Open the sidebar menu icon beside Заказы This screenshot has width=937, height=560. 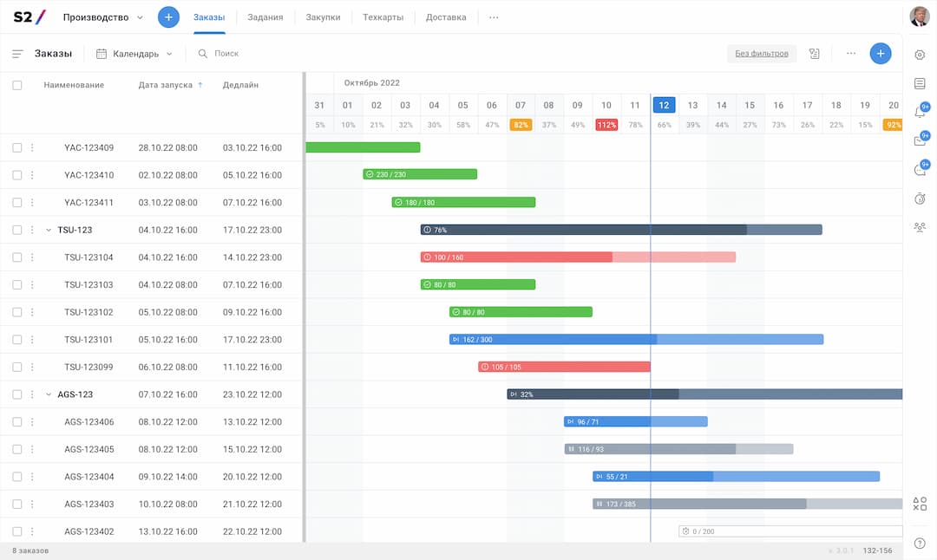tap(17, 54)
